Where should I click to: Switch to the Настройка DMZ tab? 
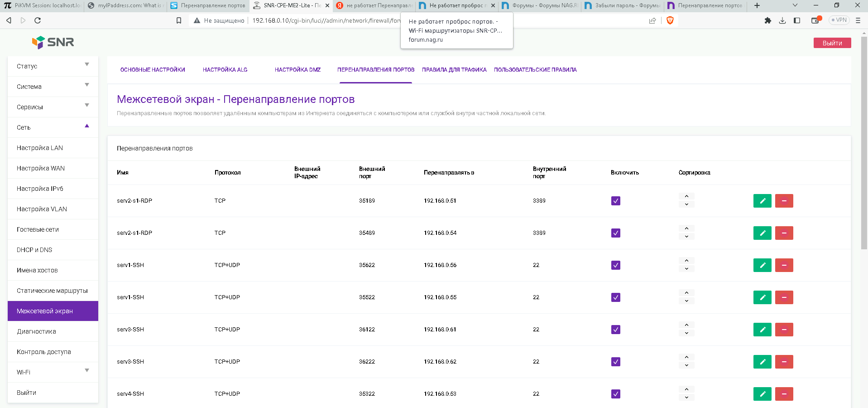[x=297, y=70]
